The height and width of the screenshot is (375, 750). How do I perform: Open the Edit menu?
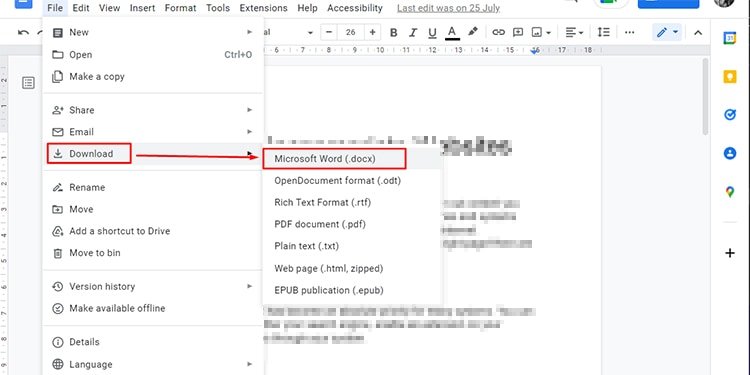click(81, 8)
